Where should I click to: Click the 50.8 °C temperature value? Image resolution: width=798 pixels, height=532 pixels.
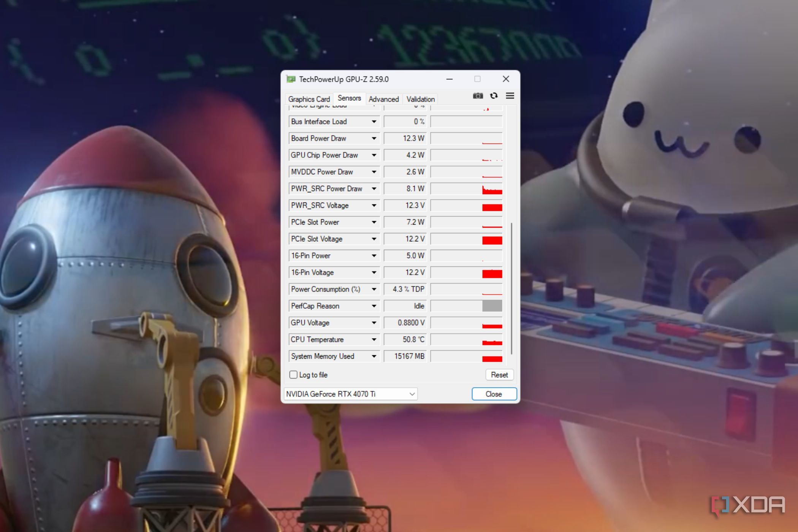[405, 339]
